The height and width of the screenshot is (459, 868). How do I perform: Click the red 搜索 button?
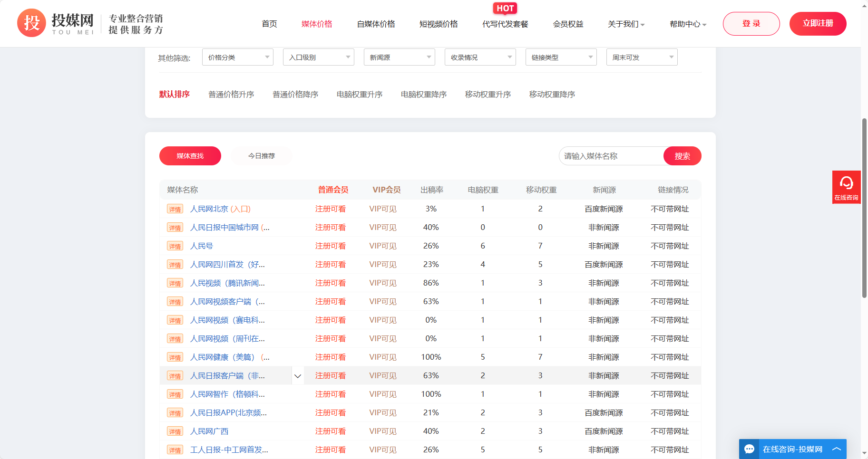click(x=682, y=156)
